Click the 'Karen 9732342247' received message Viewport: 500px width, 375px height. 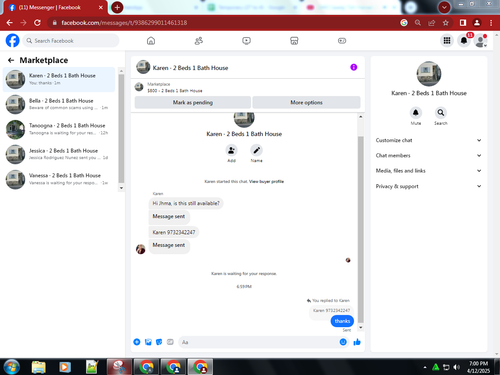174,232
